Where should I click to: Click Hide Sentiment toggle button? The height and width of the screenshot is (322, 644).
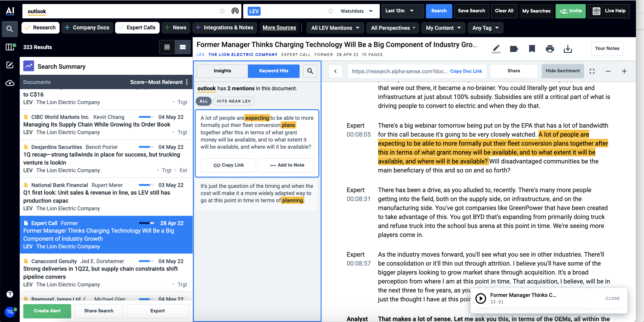pos(562,71)
